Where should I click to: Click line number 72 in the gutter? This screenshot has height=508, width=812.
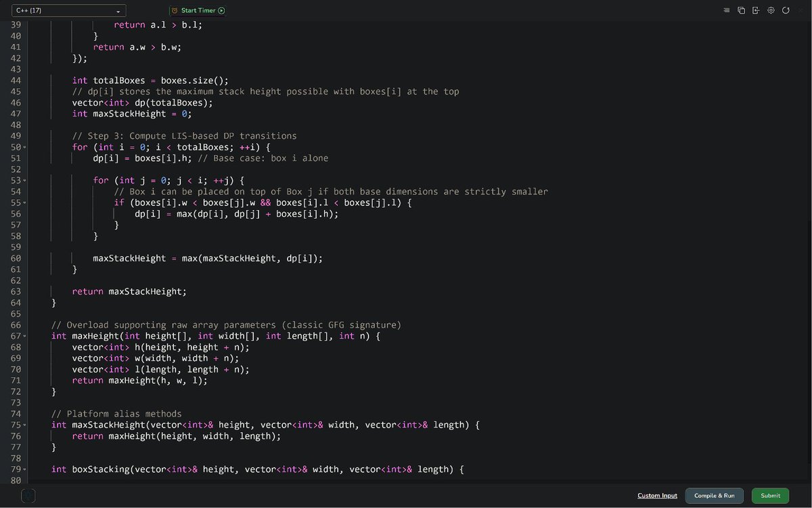click(x=16, y=391)
